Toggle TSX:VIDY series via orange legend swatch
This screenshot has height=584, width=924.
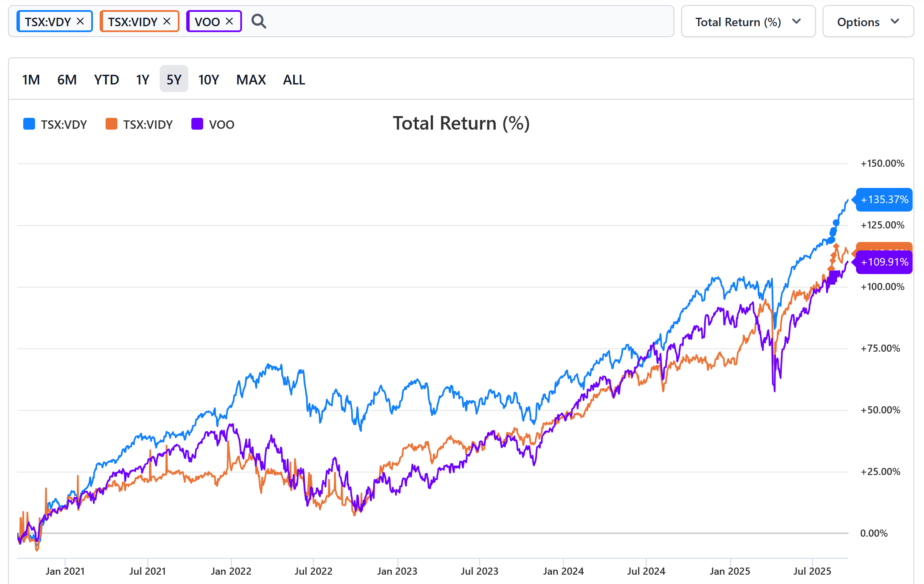click(x=111, y=124)
